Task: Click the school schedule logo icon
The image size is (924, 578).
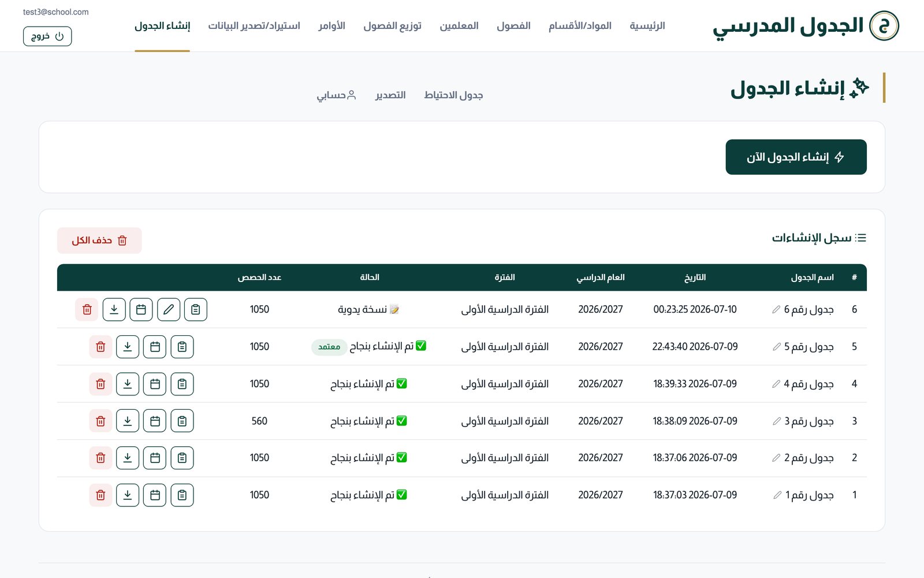Action: point(884,25)
